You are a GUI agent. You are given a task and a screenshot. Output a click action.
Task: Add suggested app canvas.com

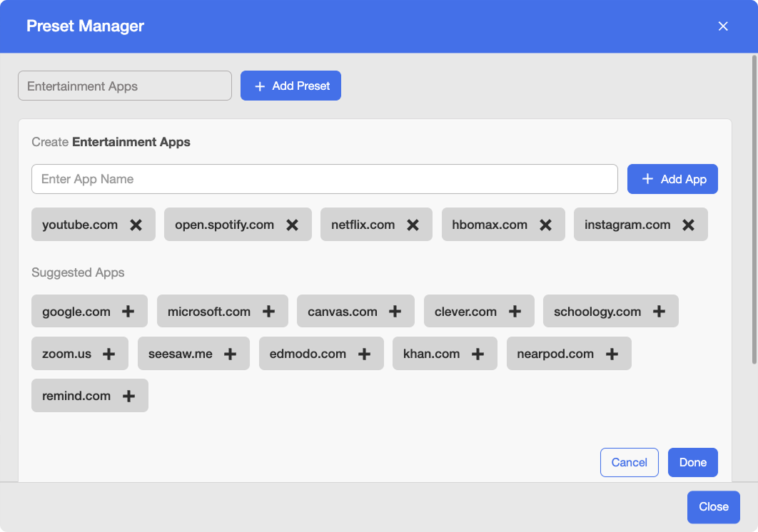(395, 311)
